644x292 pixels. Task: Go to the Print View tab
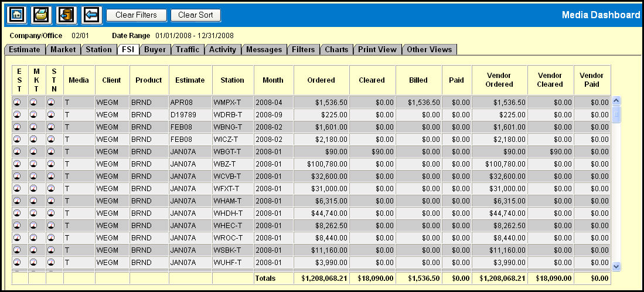point(377,50)
